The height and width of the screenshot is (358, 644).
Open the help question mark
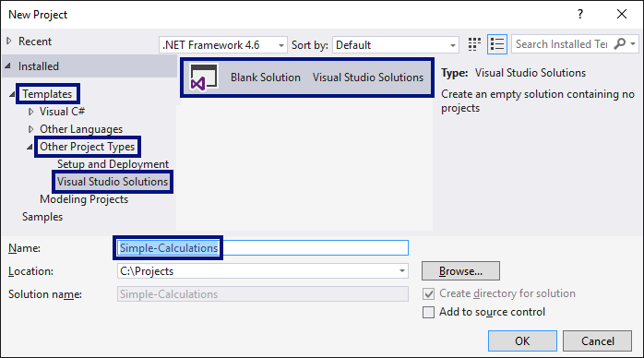(580, 15)
